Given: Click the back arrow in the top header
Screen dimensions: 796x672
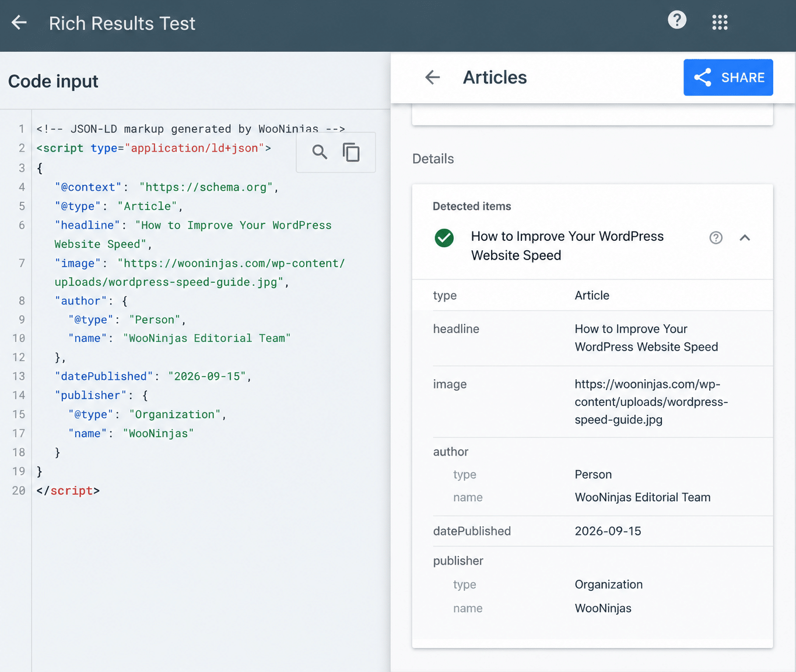Looking at the screenshot, I should [x=19, y=23].
